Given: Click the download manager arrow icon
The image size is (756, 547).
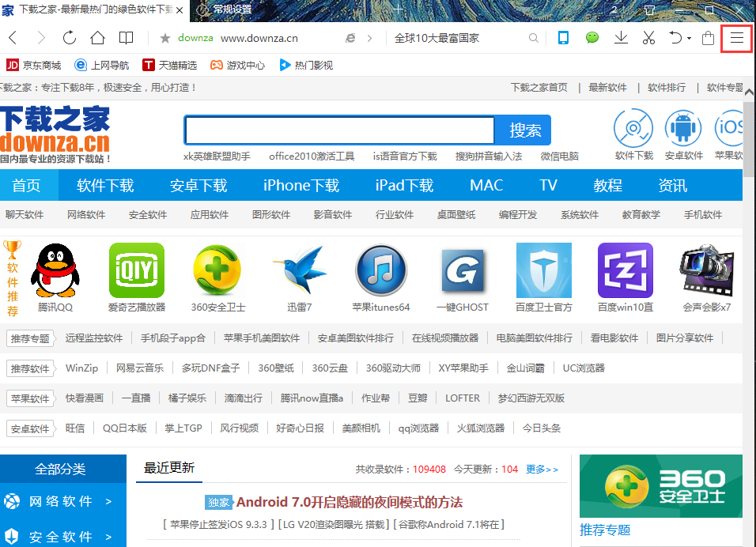Looking at the screenshot, I should [621, 37].
